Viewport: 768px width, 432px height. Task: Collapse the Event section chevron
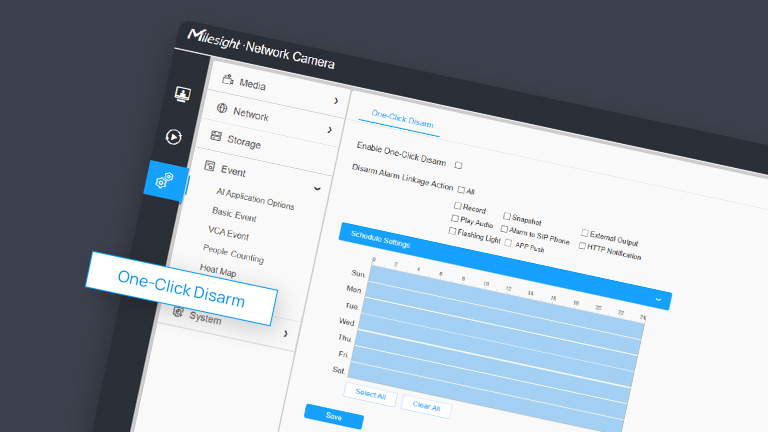(317, 187)
